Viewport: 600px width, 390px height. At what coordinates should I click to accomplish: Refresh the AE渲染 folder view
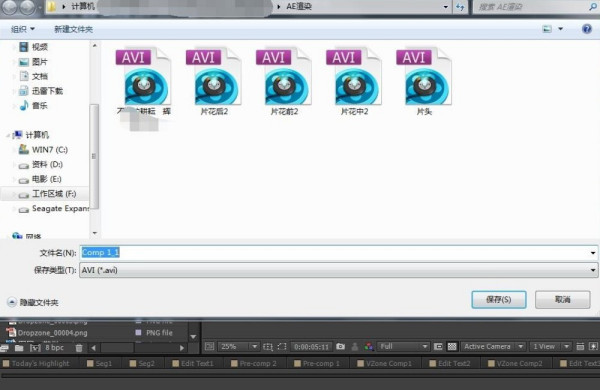460,7
